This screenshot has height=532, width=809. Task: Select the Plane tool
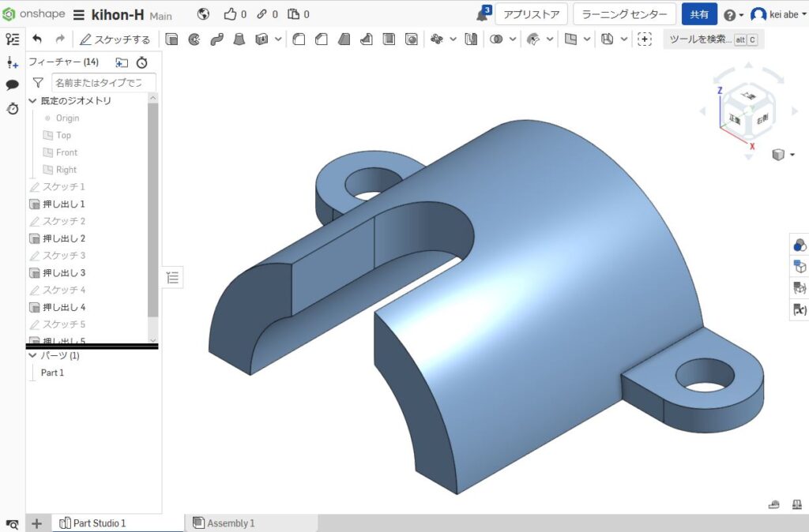tap(570, 39)
